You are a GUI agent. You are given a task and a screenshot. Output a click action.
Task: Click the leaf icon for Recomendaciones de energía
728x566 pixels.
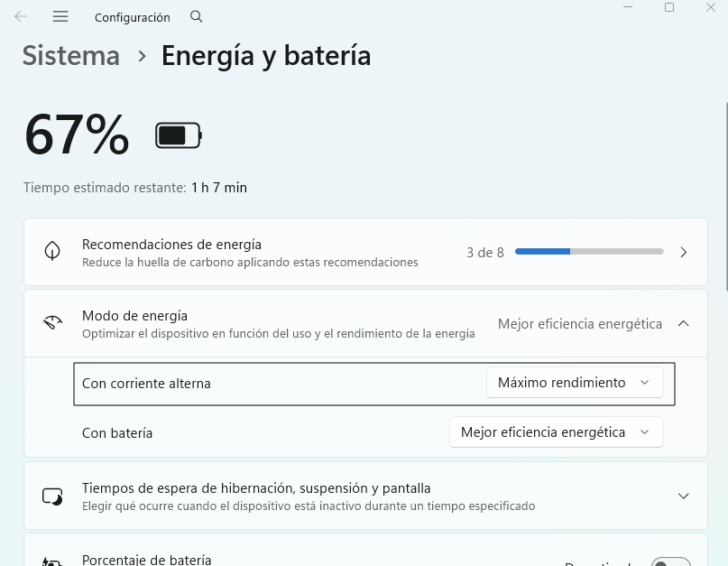53,251
